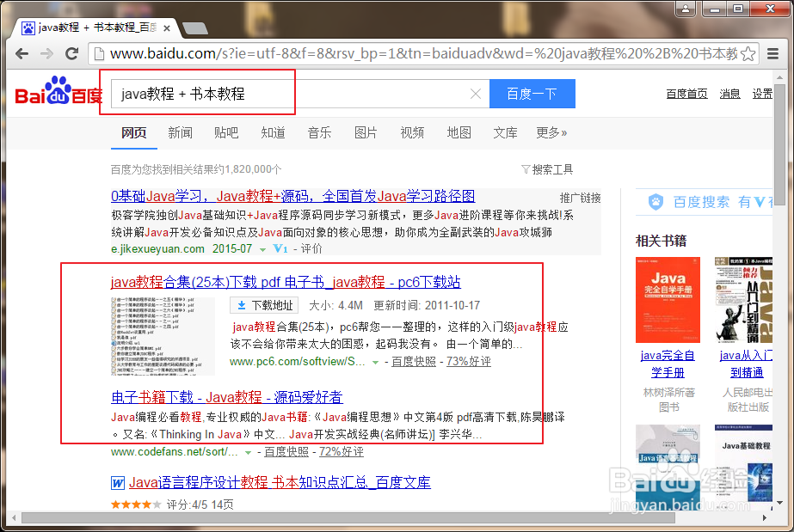
Task: Open java教程合集(25本)下载 result link
Action: (x=286, y=282)
